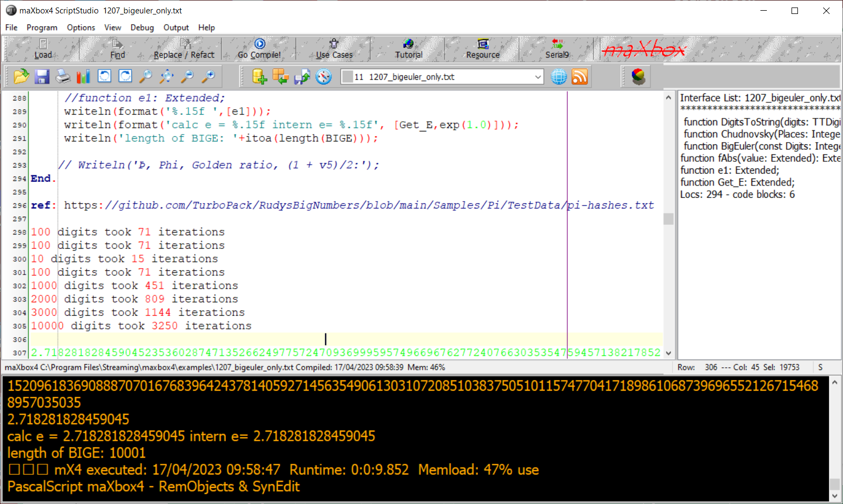843x504 pixels.
Task: Open the Program menu
Action: click(x=42, y=27)
